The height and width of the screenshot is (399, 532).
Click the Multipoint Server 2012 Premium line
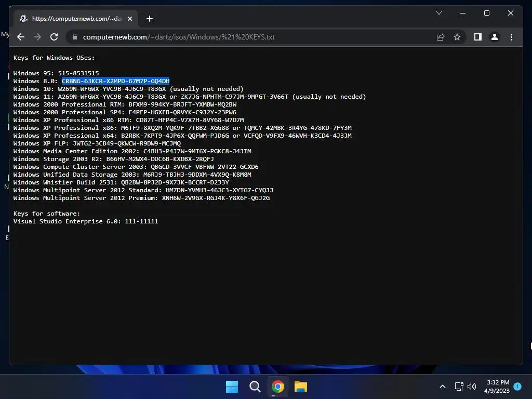141,198
